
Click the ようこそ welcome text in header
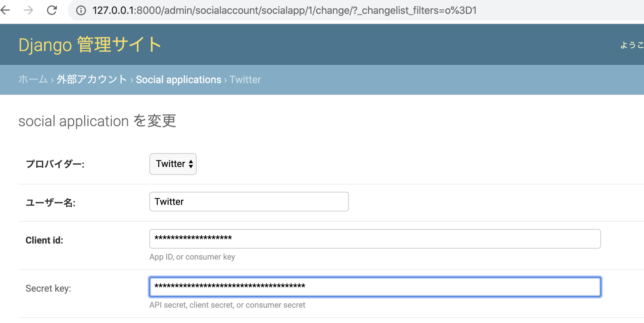(x=632, y=45)
